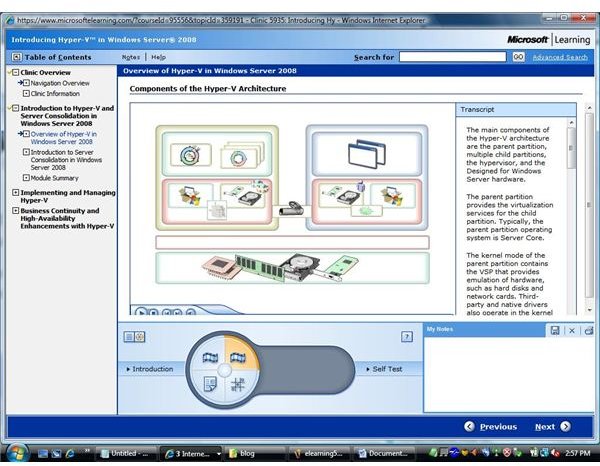
Task: Collapse the Clinic Overview tree section
Action: pyautogui.click(x=16, y=72)
